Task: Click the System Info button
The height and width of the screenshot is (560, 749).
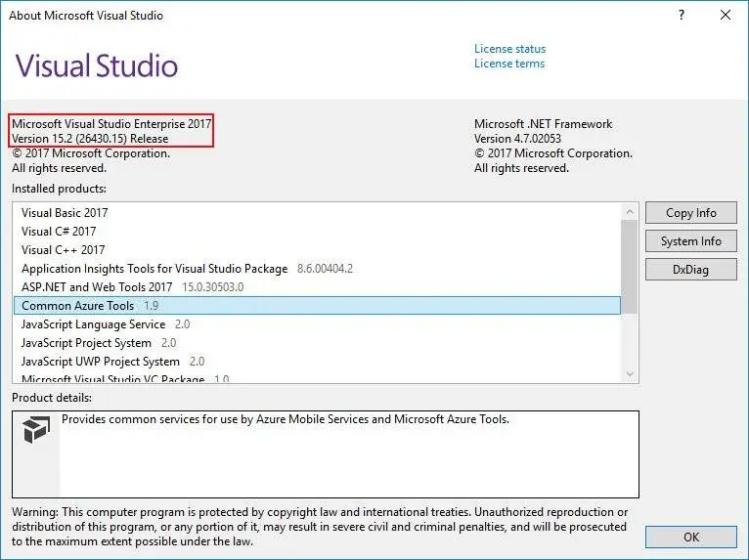Action: coord(690,241)
